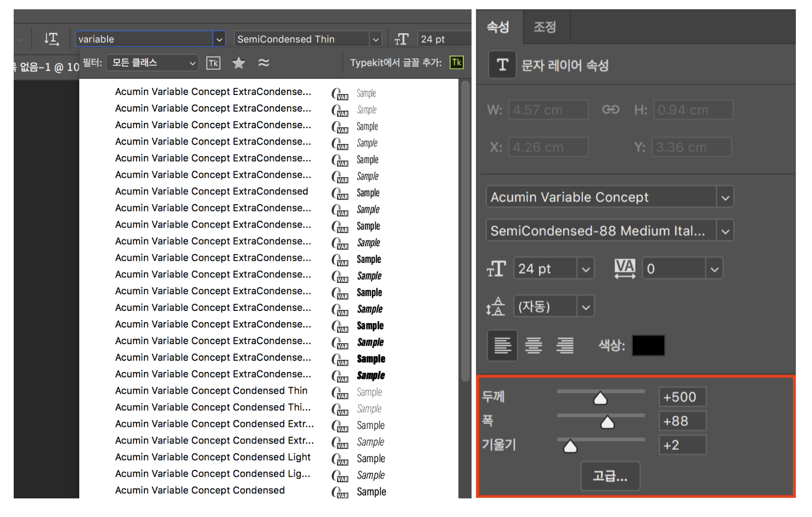The image size is (812, 517).
Task: Click Sample preview of Condensed Light
Action: pos(371,459)
